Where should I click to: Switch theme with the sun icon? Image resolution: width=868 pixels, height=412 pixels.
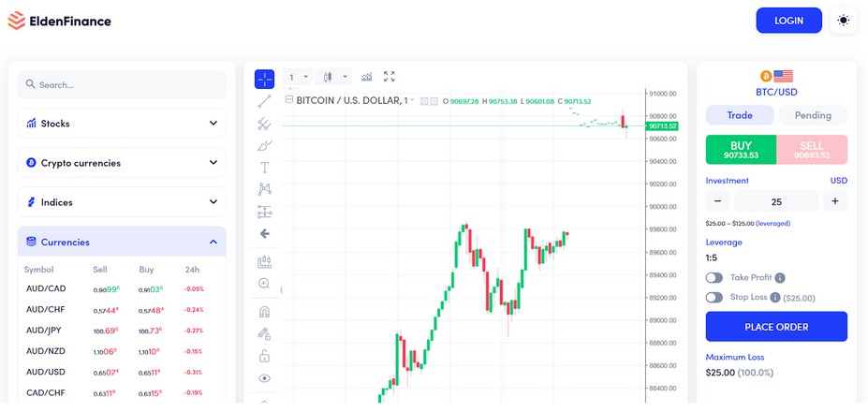(844, 21)
